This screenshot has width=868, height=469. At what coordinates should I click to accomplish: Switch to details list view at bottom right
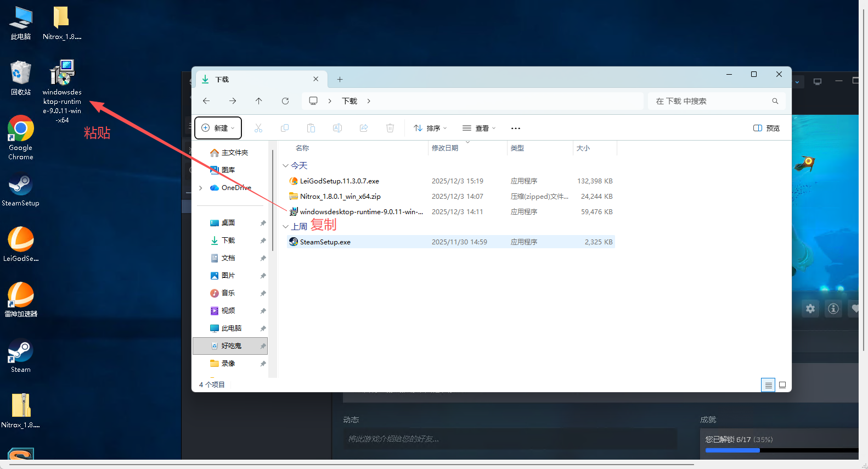point(768,385)
